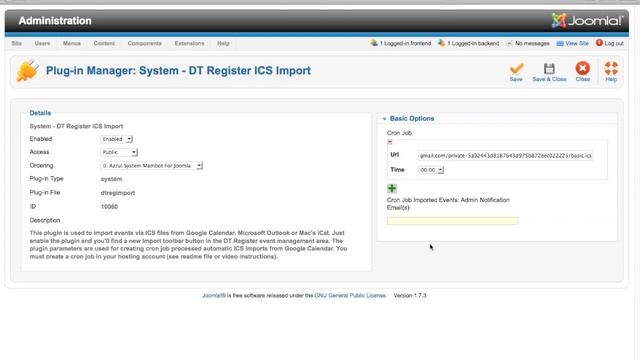
Task: Click the Save & Close disk icon
Action: pos(549,68)
